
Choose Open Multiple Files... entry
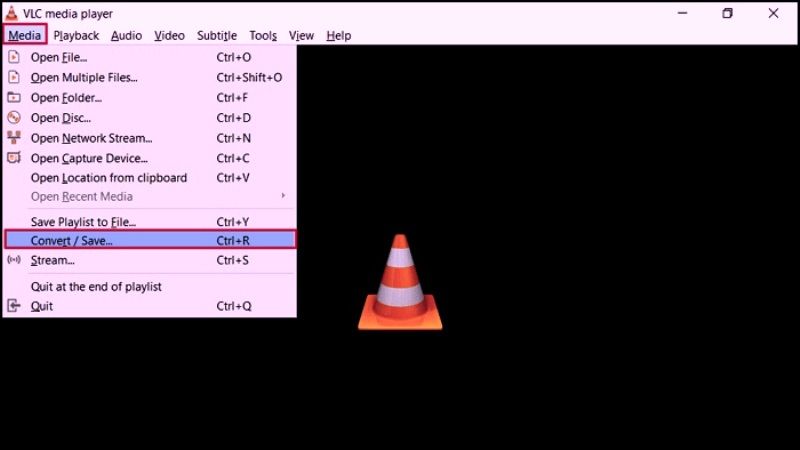pyautogui.click(x=149, y=77)
